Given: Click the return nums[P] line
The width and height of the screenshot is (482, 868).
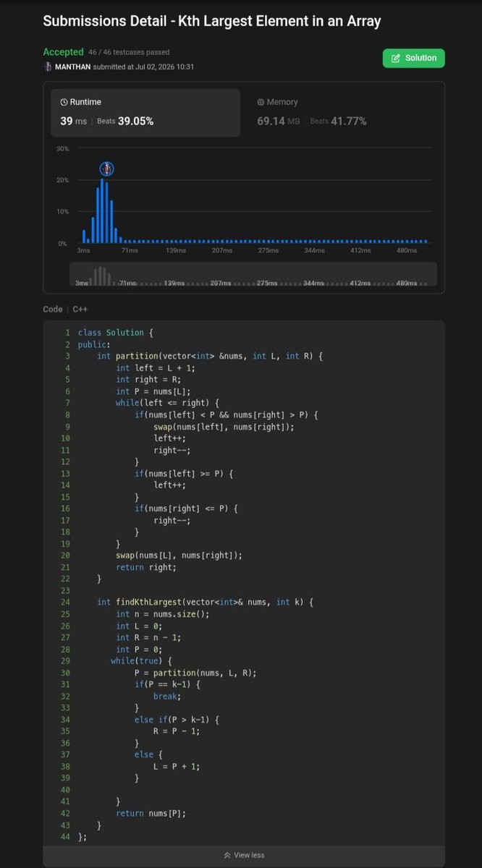Looking at the screenshot, I should tap(151, 814).
